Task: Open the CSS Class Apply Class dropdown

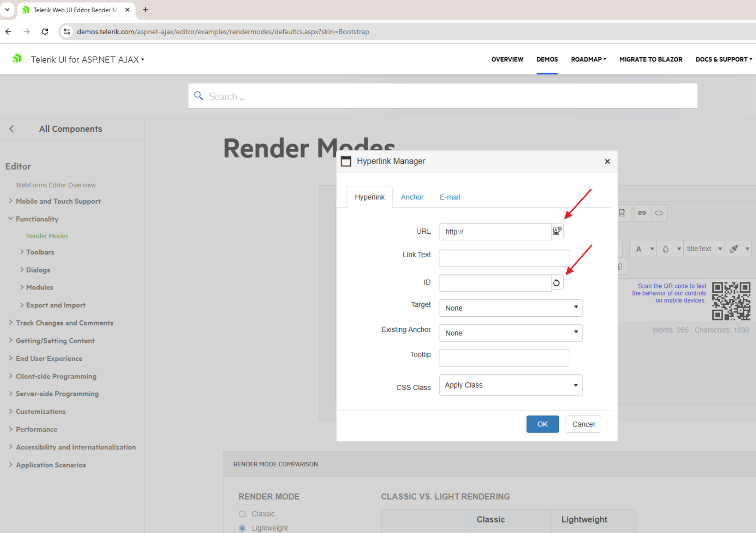Action: click(511, 385)
